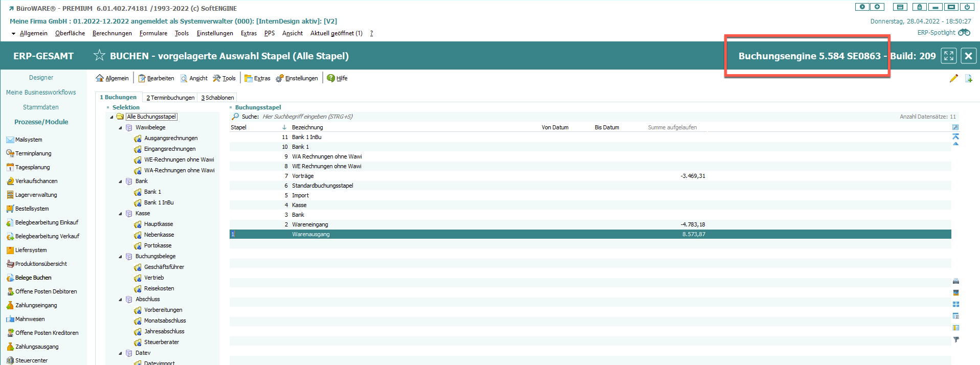Click the ERP-Spotlight binoculars icon
Viewport: 980px width, 365px height.
964,33
